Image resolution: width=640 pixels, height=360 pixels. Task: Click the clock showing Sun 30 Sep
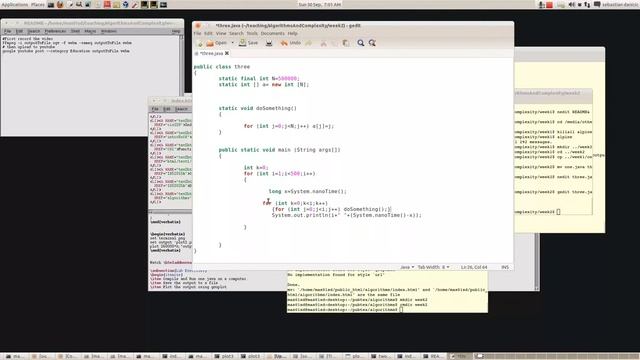tap(320, 4)
